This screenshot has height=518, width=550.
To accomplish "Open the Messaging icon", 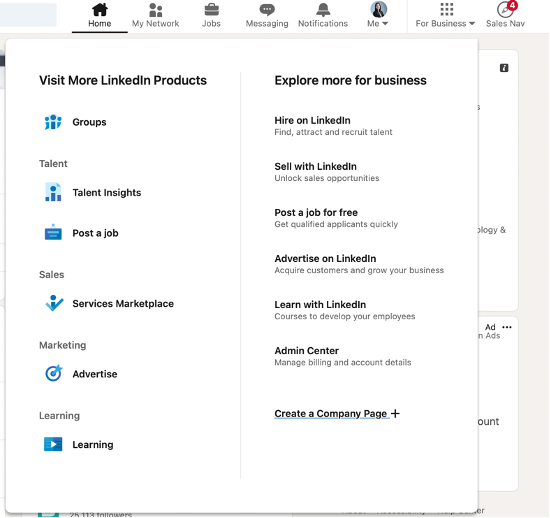I will tap(267, 10).
